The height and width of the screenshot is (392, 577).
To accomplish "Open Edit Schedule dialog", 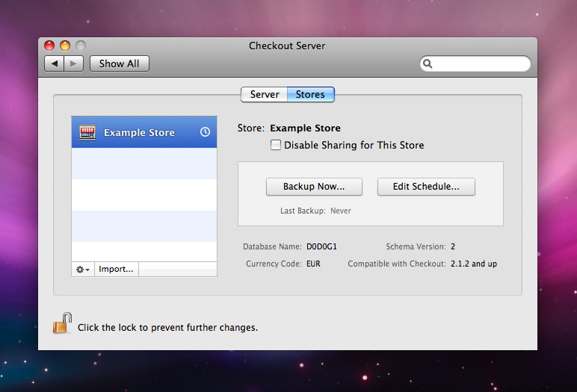I will point(426,187).
